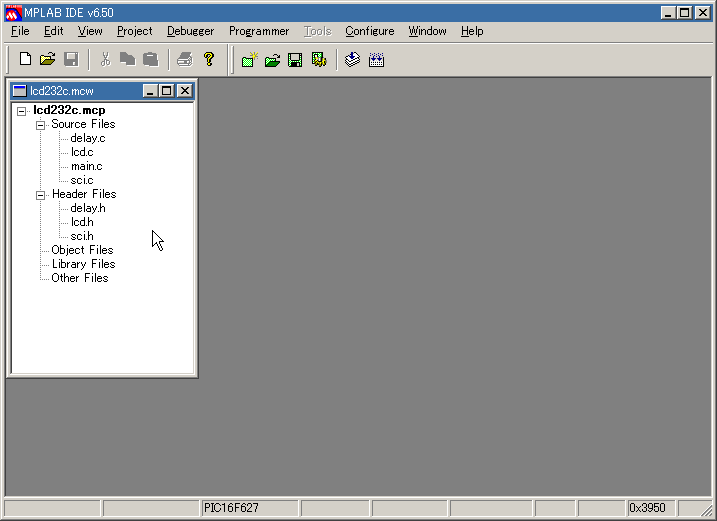Click the Header Files label
Image resolution: width=717 pixels, height=521 pixels.
coord(84,194)
